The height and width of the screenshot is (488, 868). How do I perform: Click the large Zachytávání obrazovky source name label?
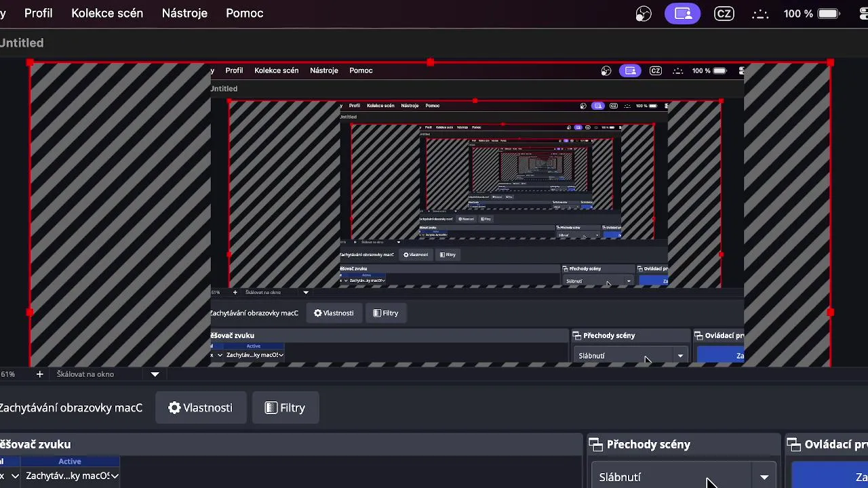point(71,408)
